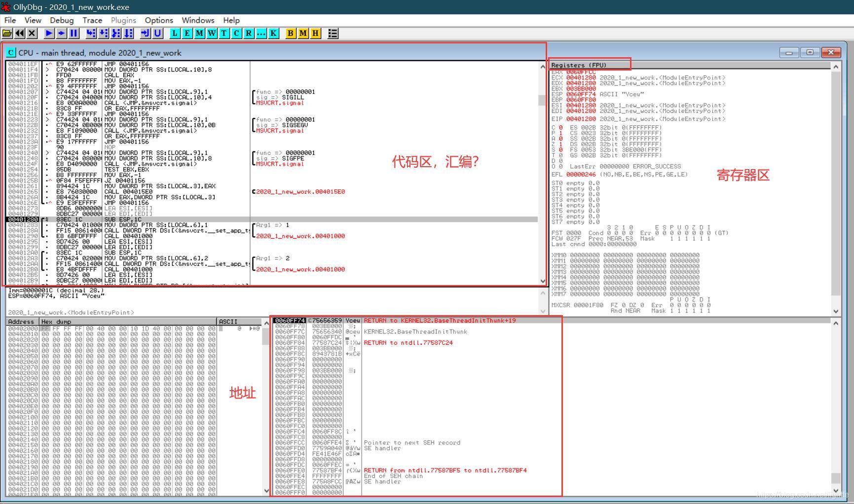Screen dimensions: 854x504
Task: Toggle the Z flag value in registers
Action: point(560,144)
